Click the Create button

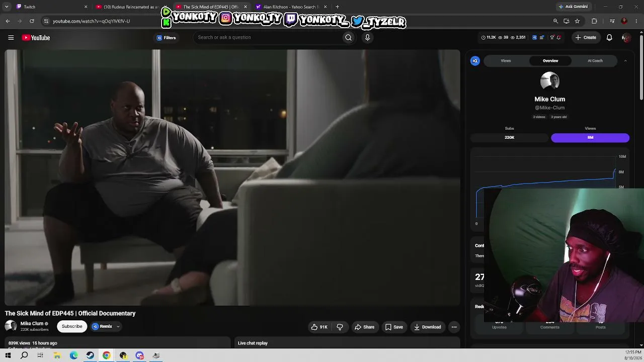pos(586,38)
